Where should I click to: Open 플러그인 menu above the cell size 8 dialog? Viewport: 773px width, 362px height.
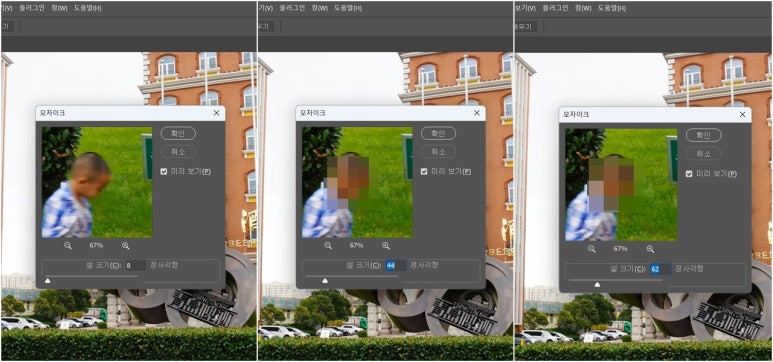pos(32,8)
